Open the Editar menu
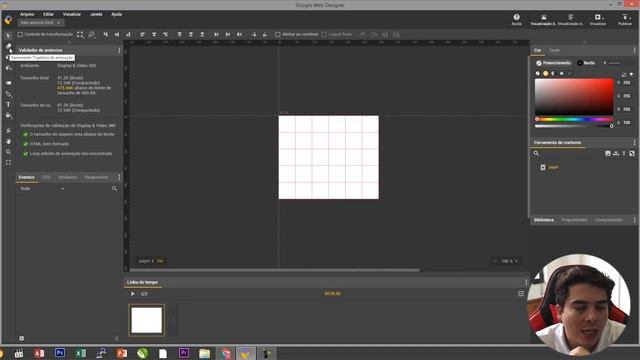The image size is (640, 360). pyautogui.click(x=48, y=14)
